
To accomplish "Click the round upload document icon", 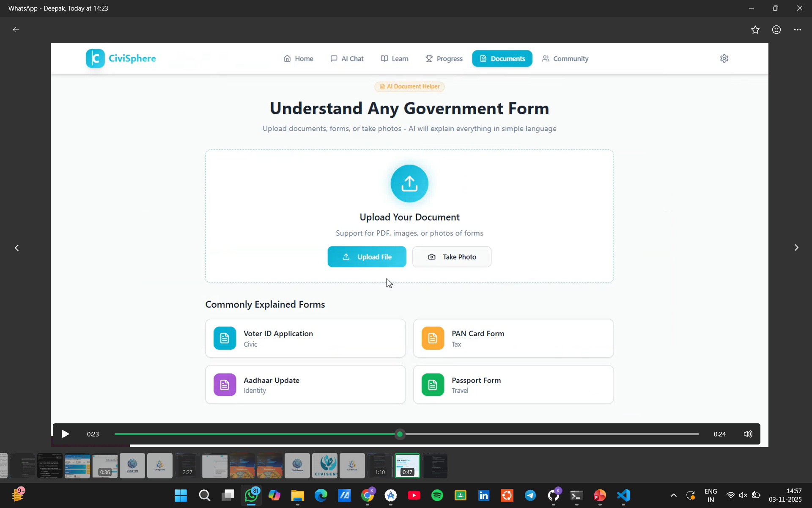I will 409,183.
